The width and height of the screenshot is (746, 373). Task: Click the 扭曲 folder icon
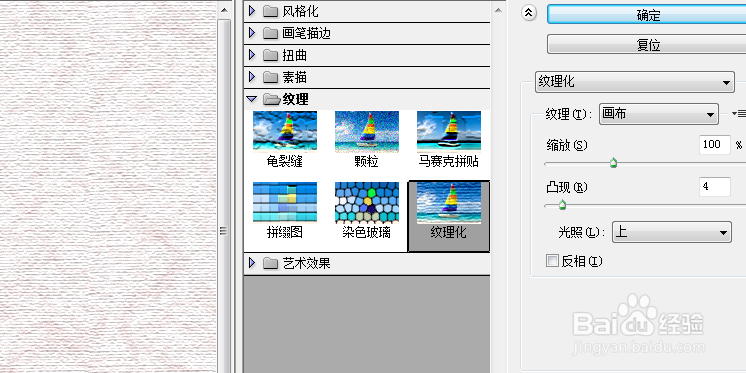pyautogui.click(x=270, y=55)
